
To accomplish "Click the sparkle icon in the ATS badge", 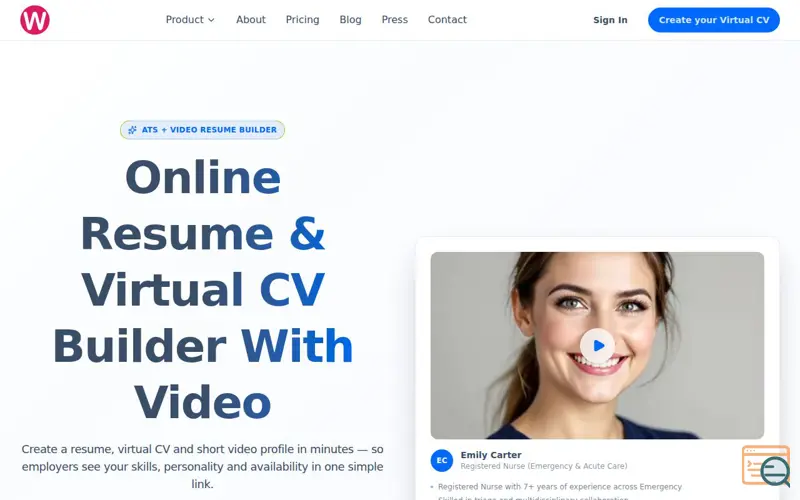I will [132, 130].
